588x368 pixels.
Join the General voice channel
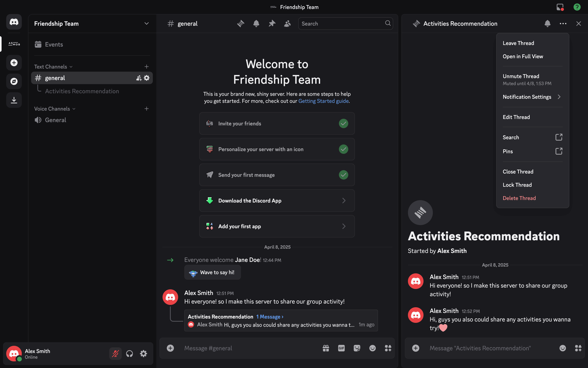[92, 120]
